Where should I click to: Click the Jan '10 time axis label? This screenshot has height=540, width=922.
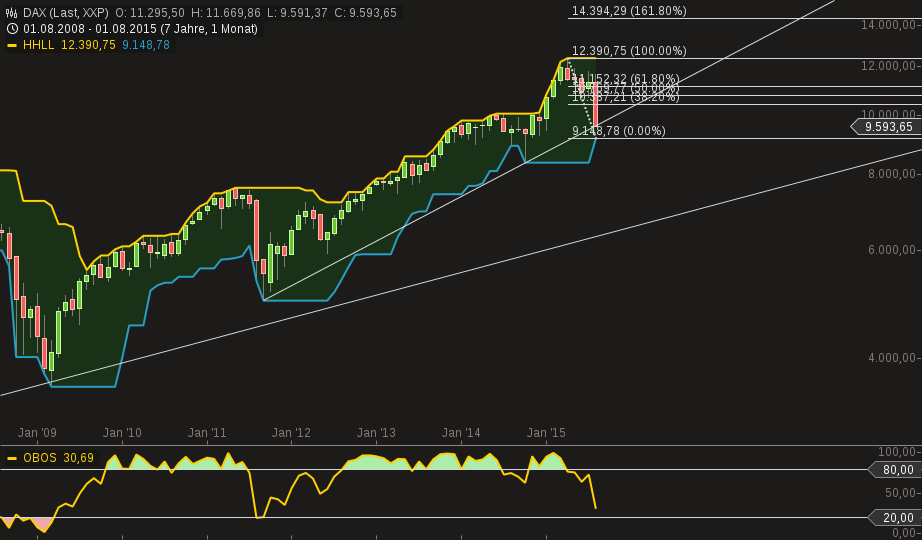pos(122,433)
